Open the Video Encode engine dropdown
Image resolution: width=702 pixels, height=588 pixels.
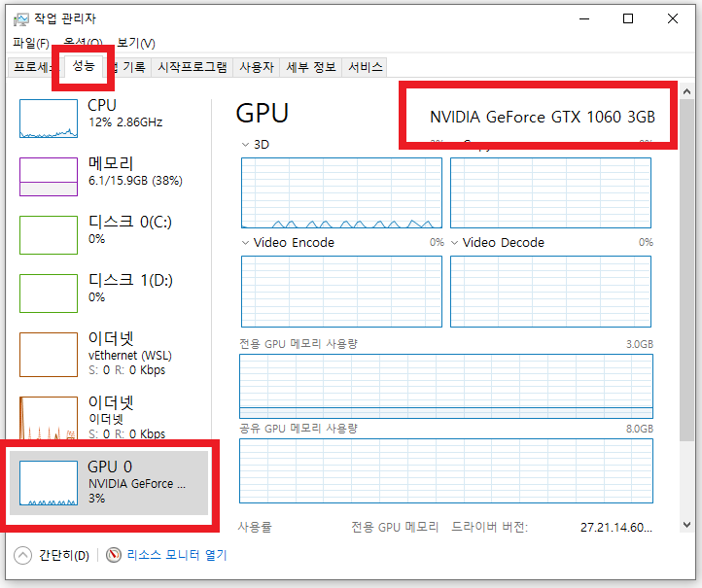(x=245, y=243)
